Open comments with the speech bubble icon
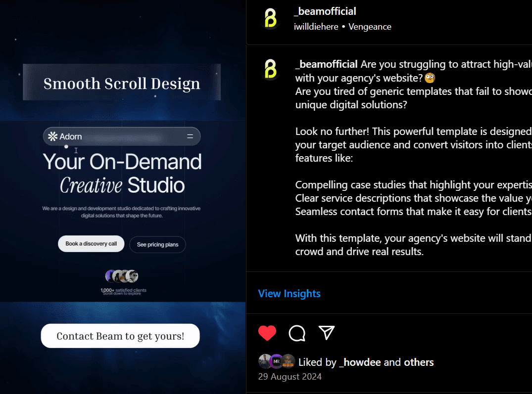Viewport: 532px width, 394px height. click(x=297, y=333)
